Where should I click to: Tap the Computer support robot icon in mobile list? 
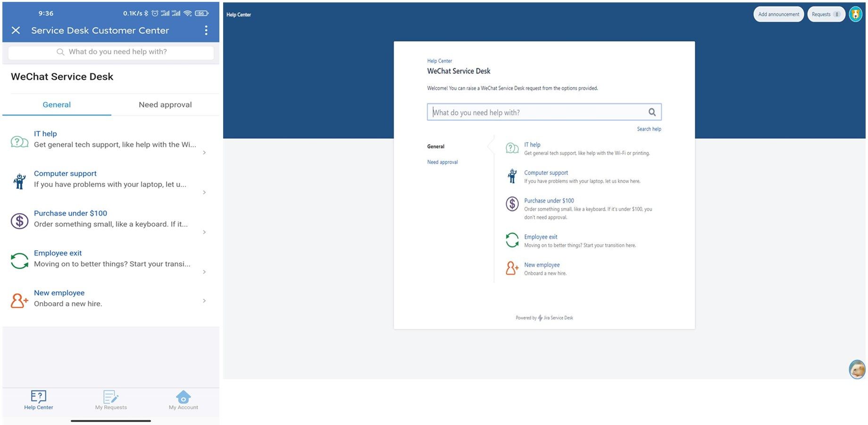coord(19,181)
